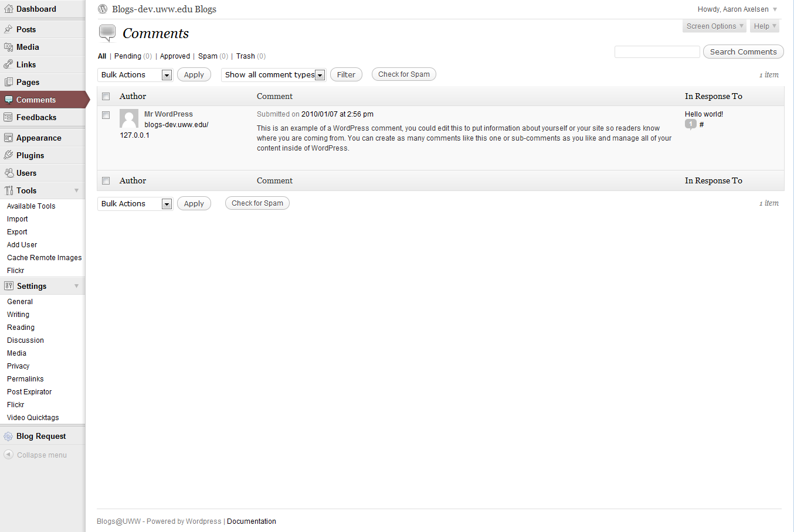
Task: Filter comments by the Pending link
Action: 128,56
